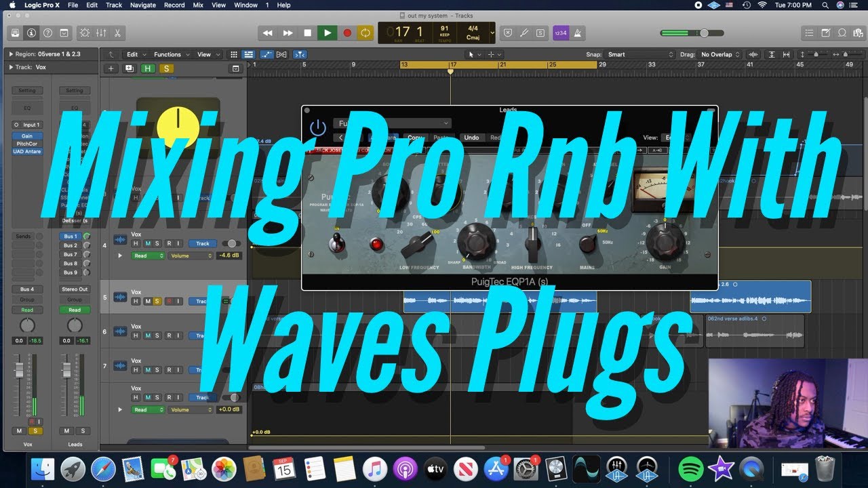Open the Navigate menu
Image resolution: width=868 pixels, height=488 pixels.
[x=142, y=5]
